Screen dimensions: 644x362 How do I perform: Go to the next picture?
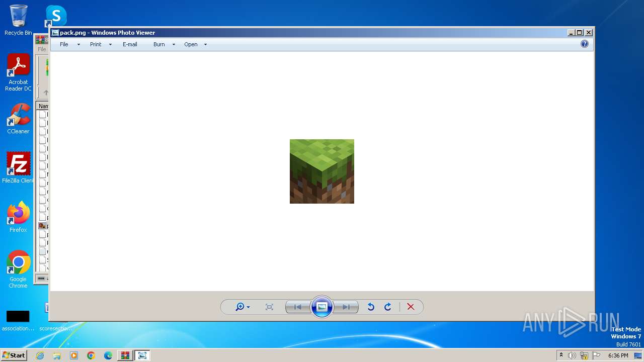[346, 307]
